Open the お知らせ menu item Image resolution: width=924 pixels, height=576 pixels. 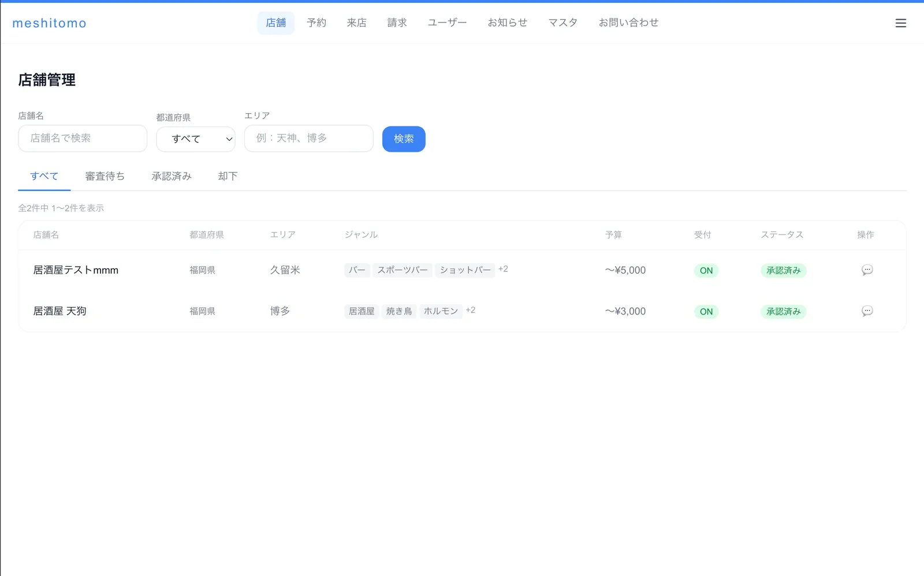point(507,23)
